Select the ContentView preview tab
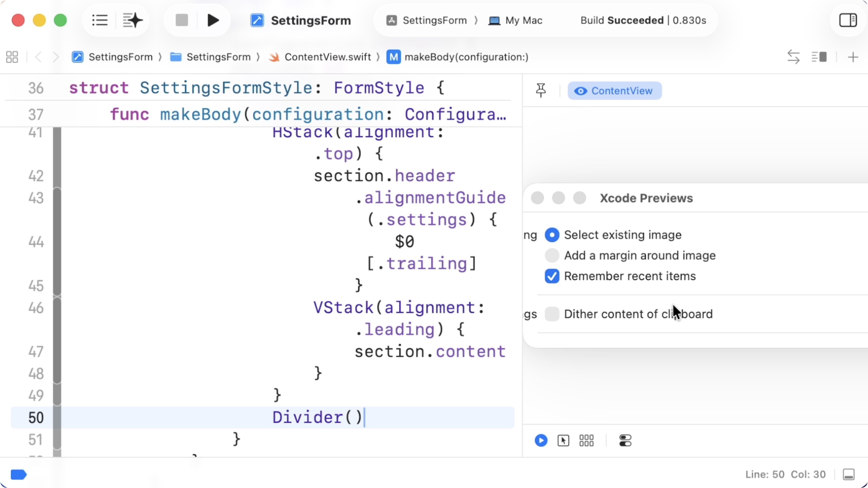Screen dimensions: 868x488 (615, 91)
